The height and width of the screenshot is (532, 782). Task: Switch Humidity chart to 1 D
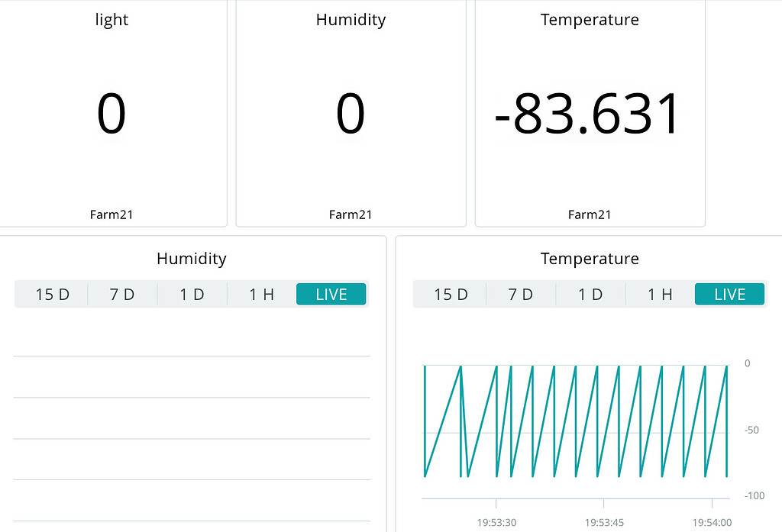[x=192, y=295]
